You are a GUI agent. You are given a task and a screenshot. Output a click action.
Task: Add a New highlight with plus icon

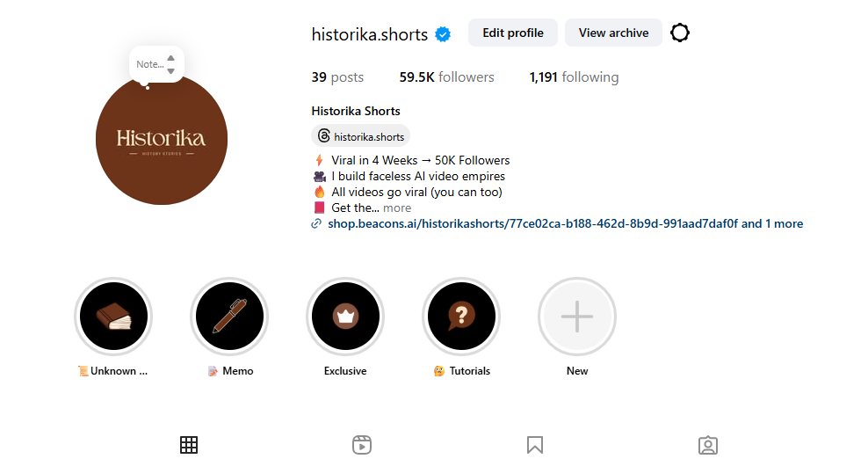(x=577, y=317)
